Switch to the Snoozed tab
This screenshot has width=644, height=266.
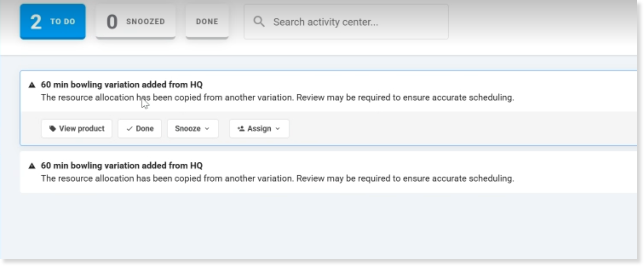pos(135,22)
